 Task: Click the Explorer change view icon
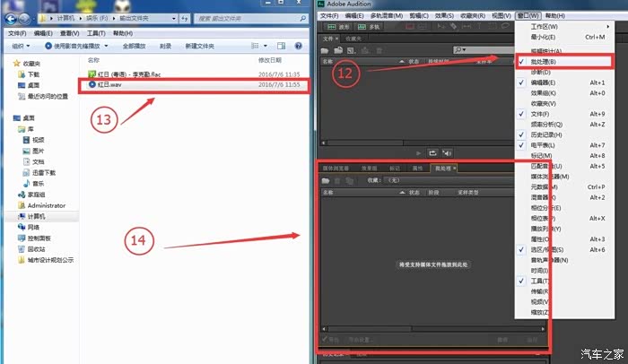click(x=255, y=46)
